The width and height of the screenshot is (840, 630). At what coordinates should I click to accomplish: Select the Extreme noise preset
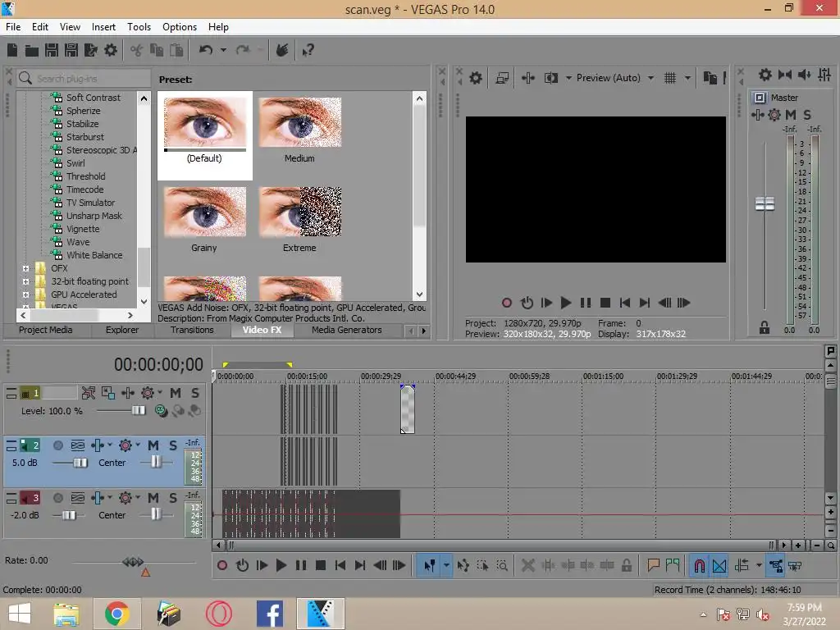(x=299, y=212)
